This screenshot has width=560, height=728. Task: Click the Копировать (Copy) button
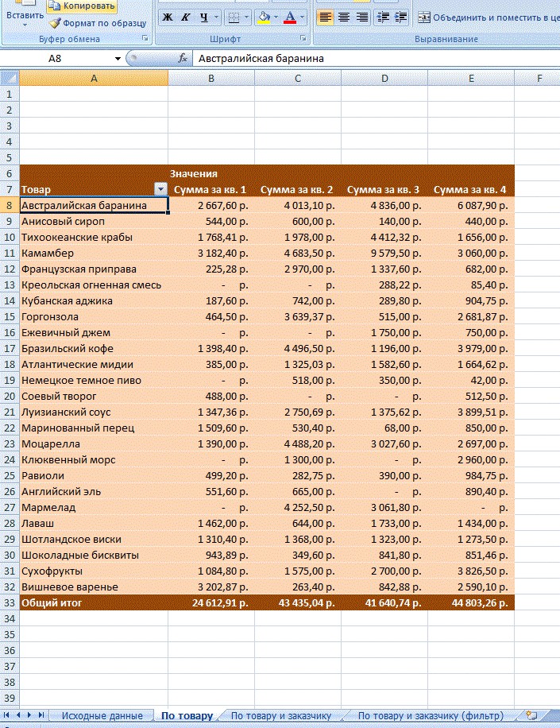coord(82,6)
